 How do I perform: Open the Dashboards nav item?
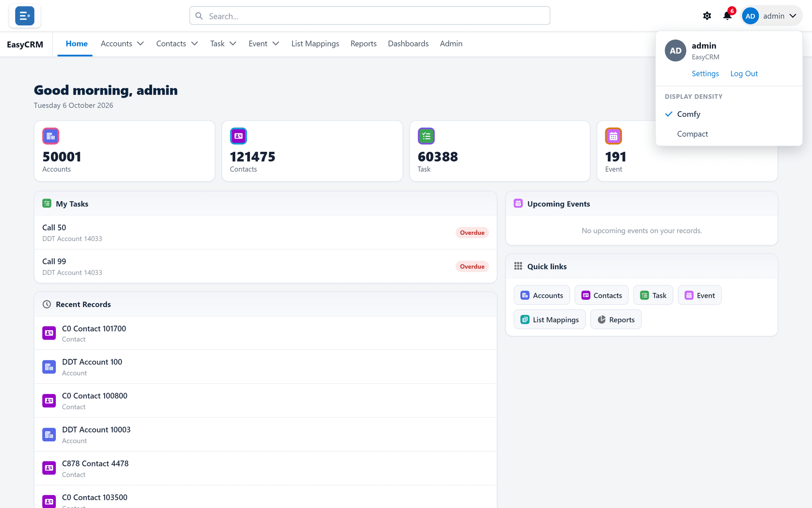pos(408,43)
